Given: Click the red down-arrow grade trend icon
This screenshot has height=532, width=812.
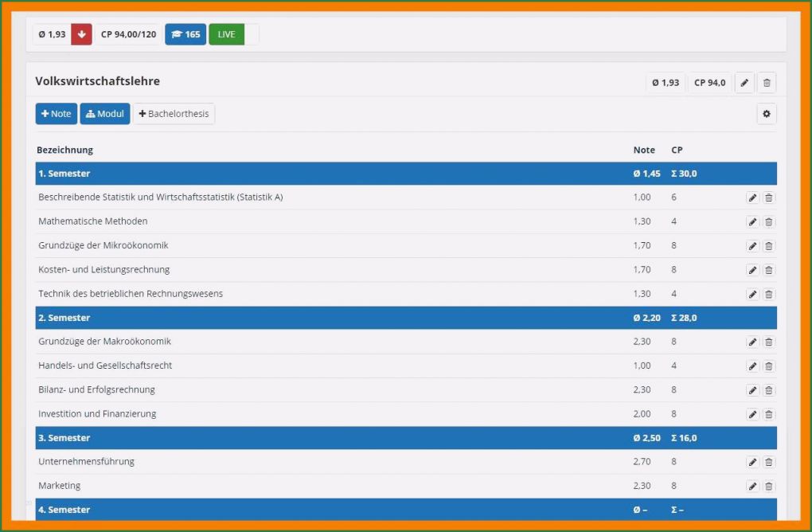Looking at the screenshot, I should (81, 34).
